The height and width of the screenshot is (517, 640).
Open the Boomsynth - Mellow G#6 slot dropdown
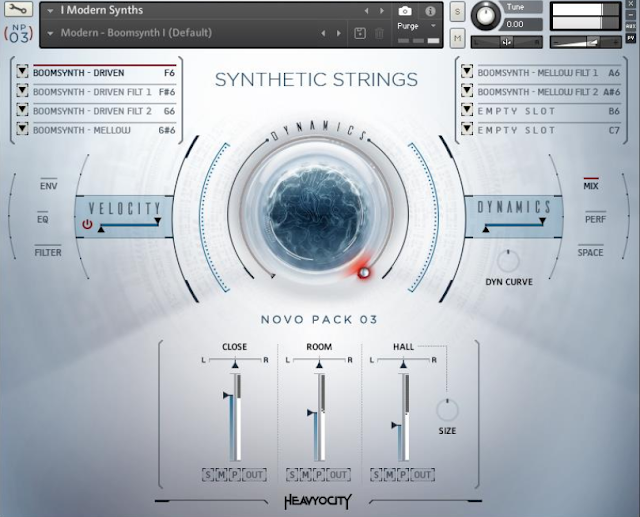coord(22,129)
